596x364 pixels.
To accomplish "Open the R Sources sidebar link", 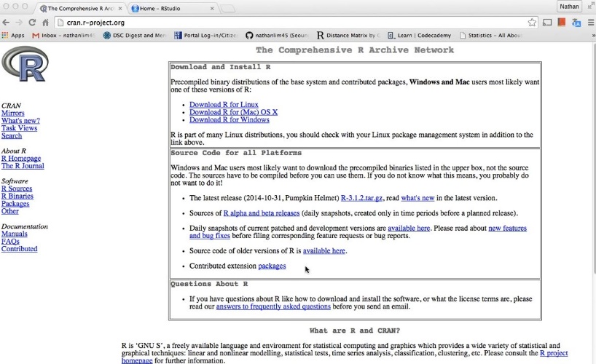I will coord(17,189).
